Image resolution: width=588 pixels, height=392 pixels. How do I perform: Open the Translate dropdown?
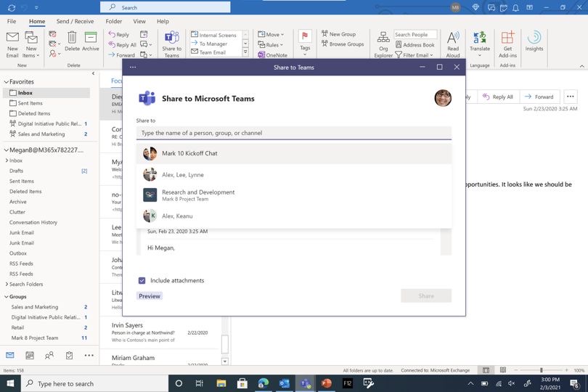[480, 44]
